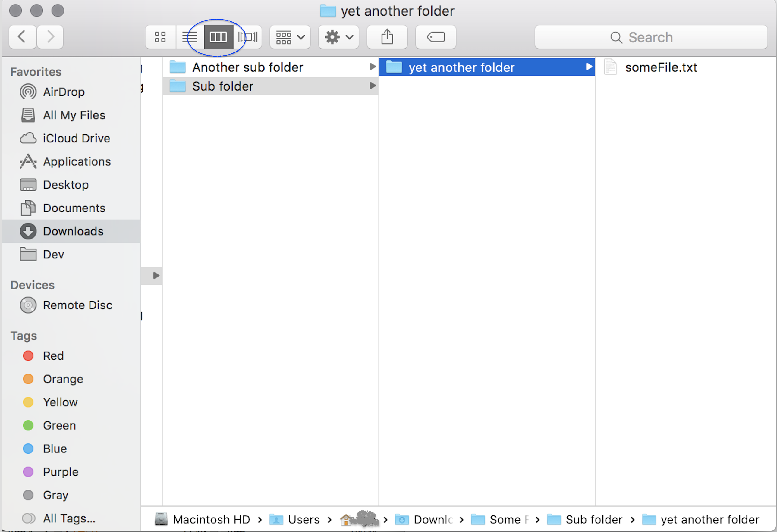
Task: Click Sub folder in the path bar
Action: 585,519
